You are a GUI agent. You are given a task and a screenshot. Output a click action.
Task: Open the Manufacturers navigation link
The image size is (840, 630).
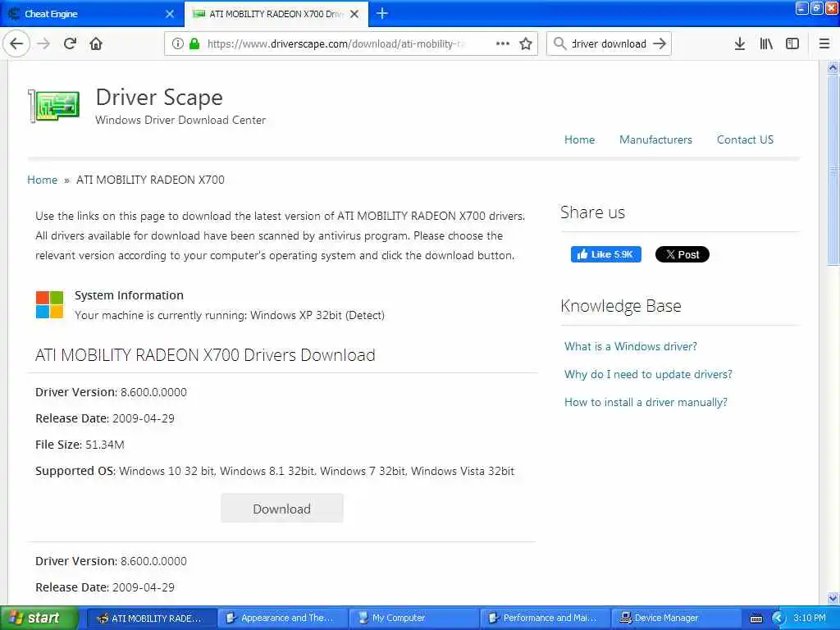tap(655, 139)
